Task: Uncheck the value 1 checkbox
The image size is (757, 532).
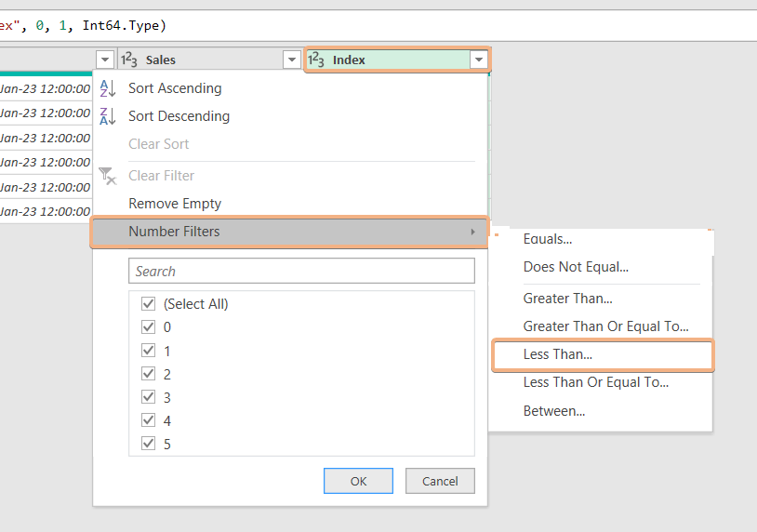Action: coord(148,350)
